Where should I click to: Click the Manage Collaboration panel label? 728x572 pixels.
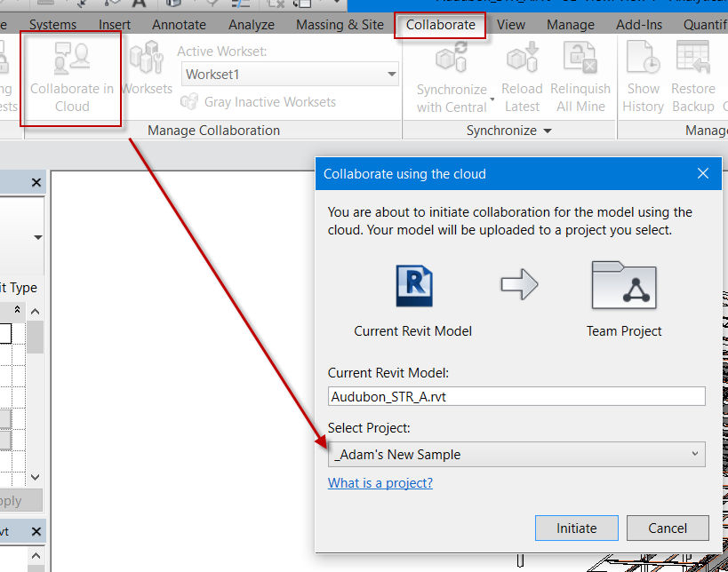[213, 131]
